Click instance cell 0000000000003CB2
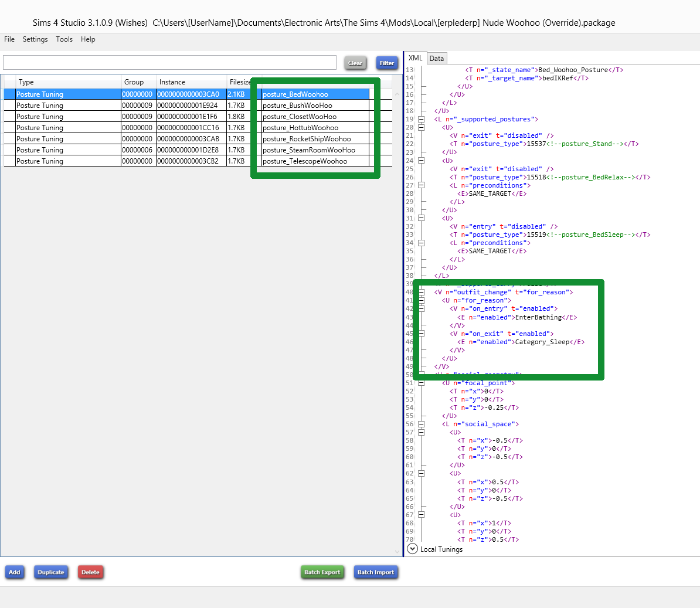Viewport: 700px width, 608px height. pyautogui.click(x=192, y=161)
